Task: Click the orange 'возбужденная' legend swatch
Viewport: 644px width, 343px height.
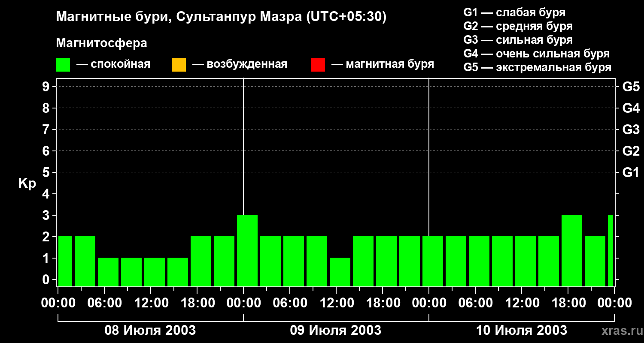Action: (179, 65)
